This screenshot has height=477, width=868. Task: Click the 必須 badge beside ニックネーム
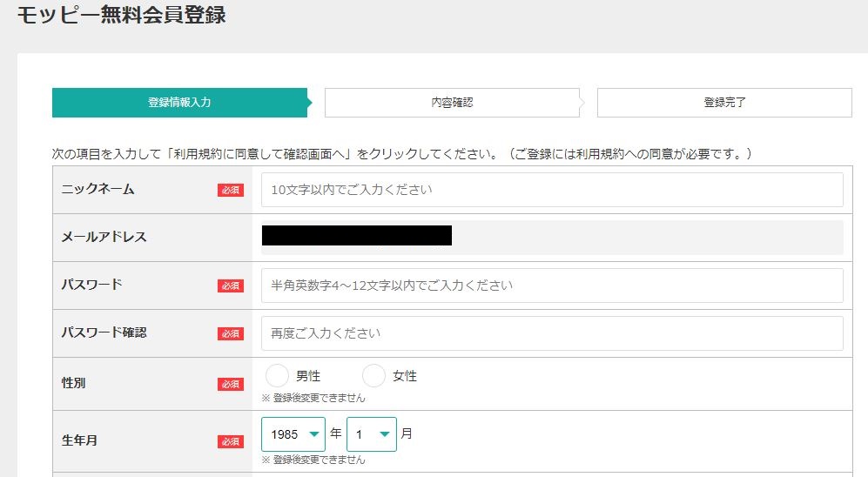(x=231, y=191)
